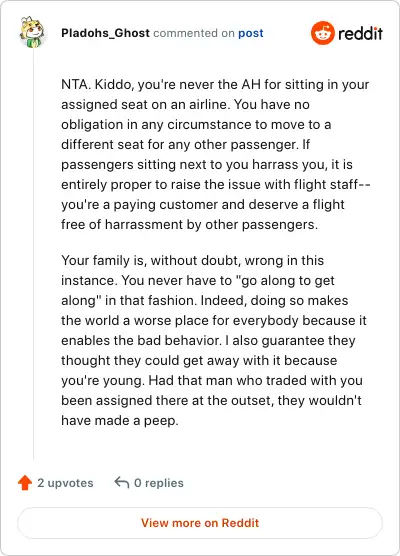Click the first comment paragraph starting 'NTA. Kiddo'

click(x=216, y=154)
